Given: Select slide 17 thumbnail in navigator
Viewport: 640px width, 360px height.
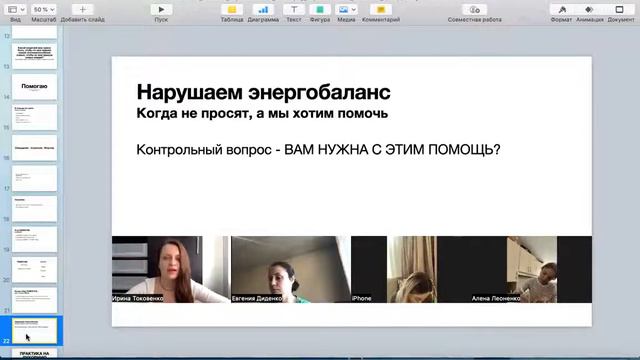Looking at the screenshot, I should pyautogui.click(x=34, y=178).
